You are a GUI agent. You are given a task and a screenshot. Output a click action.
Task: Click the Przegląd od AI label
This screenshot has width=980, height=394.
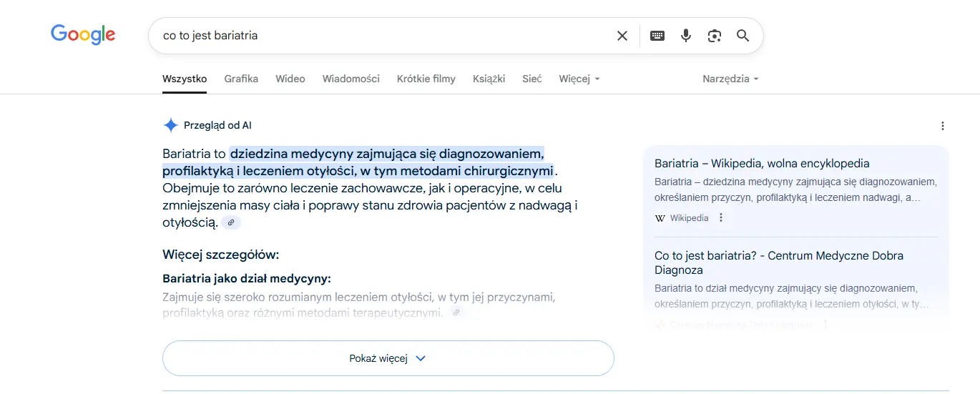coord(217,126)
